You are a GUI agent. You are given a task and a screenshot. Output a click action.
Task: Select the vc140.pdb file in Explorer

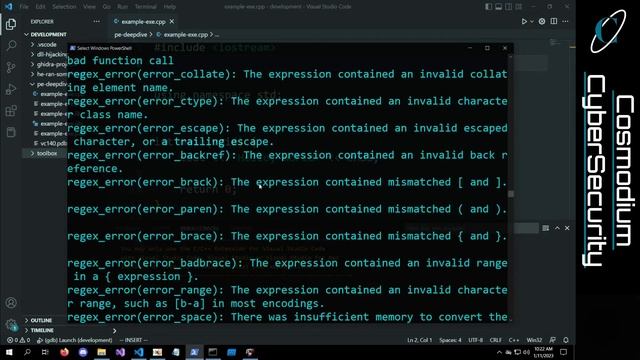50,143
